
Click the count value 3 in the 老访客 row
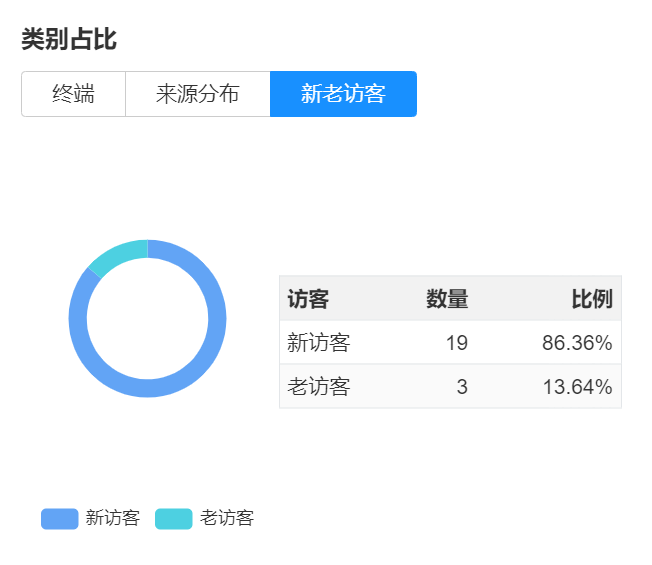[x=461, y=387]
